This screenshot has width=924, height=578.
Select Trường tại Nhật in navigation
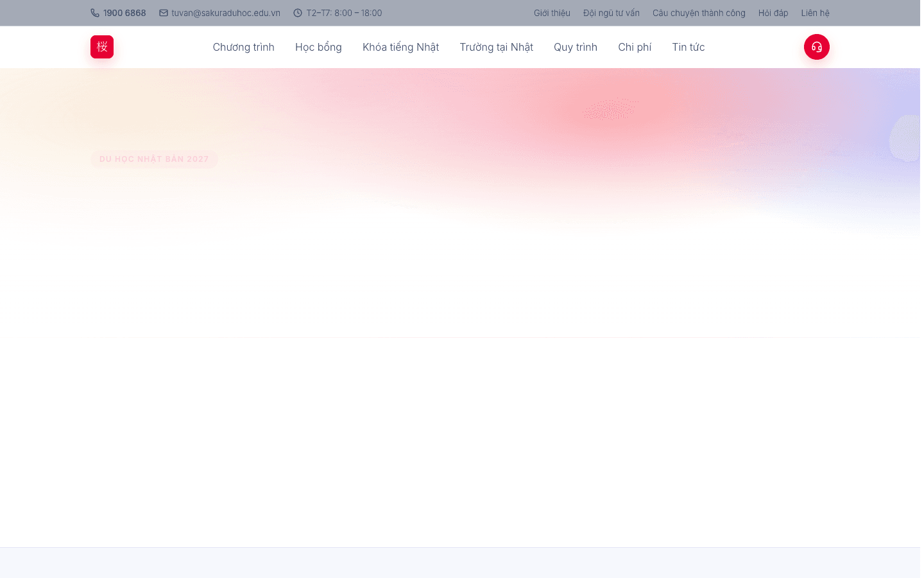click(x=496, y=47)
